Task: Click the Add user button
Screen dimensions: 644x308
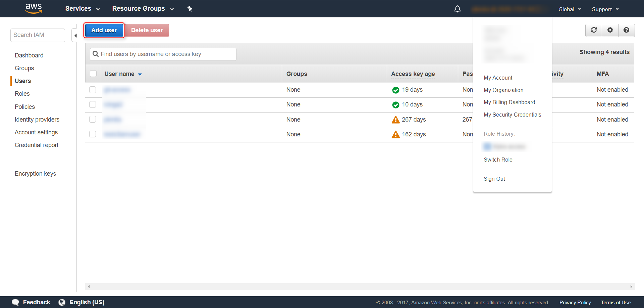Action: click(x=104, y=30)
